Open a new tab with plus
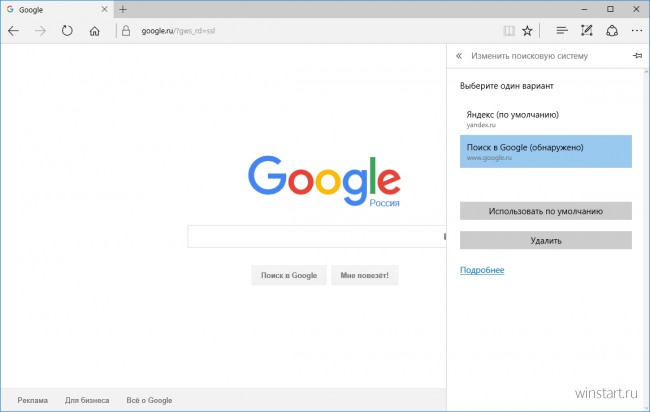650x412 pixels. point(123,9)
